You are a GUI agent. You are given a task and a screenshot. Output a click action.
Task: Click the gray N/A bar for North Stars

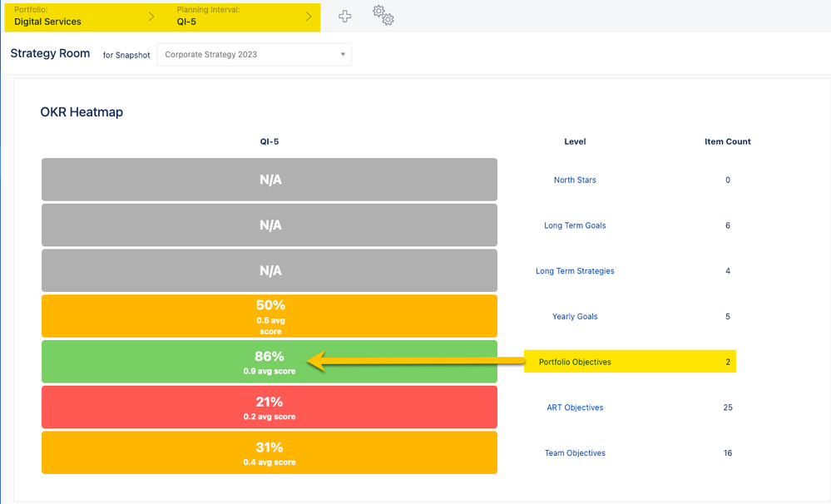point(270,180)
